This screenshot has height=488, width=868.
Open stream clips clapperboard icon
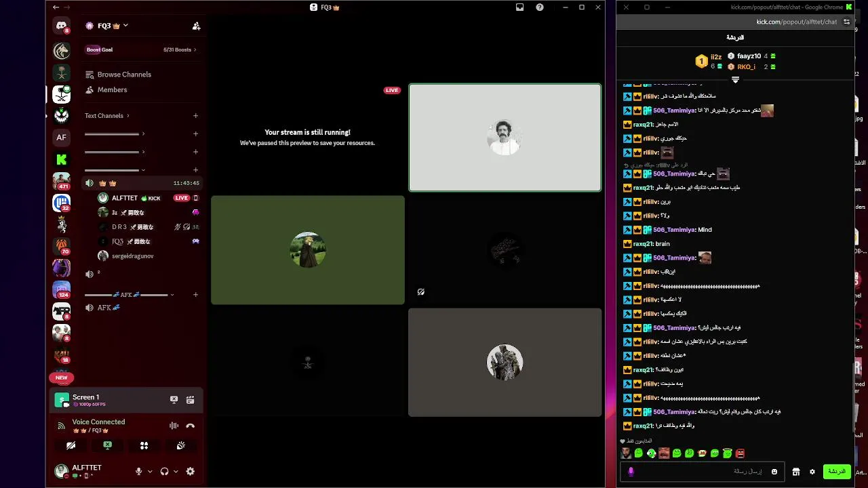(x=191, y=400)
